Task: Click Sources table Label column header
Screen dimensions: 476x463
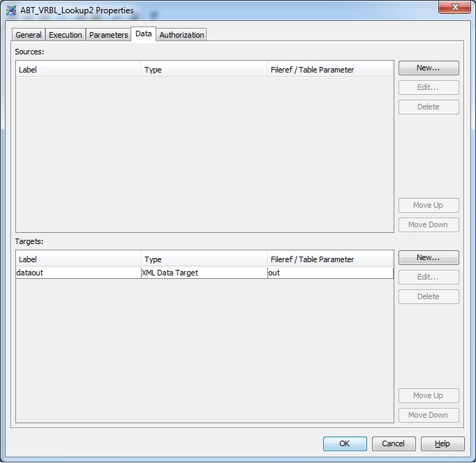Action: tap(78, 70)
